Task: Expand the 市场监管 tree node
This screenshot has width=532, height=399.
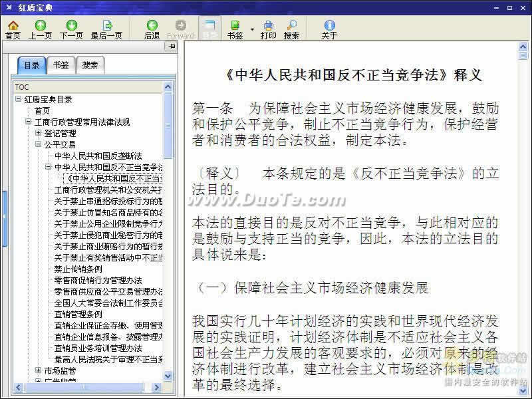Action: click(x=39, y=370)
